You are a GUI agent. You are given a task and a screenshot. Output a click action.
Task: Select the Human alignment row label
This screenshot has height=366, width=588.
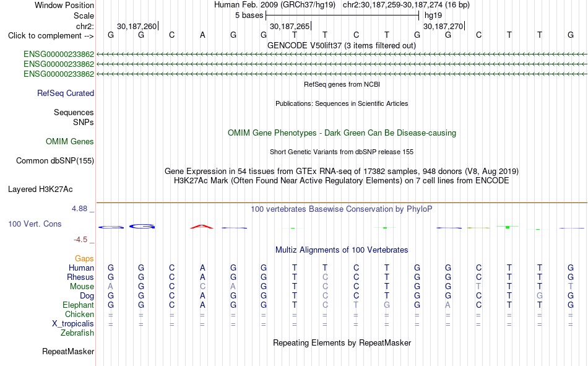tap(81, 268)
